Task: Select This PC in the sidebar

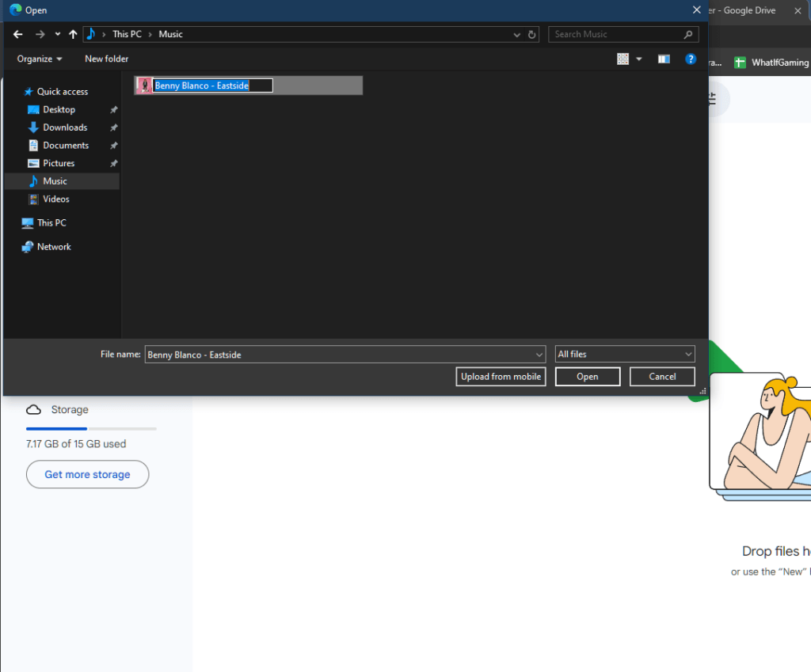Action: pos(51,222)
